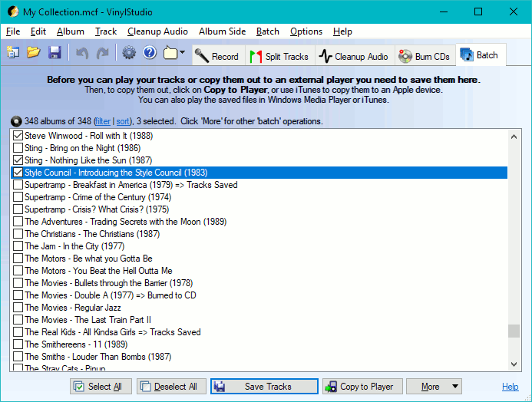The height and width of the screenshot is (402, 532).
Task: Open the Batch menu
Action: [268, 31]
